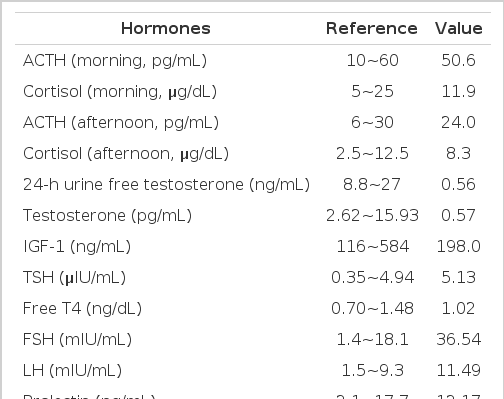The width and height of the screenshot is (504, 399).
Task: Click the morning Cortisol value 11.9
Action: click(x=458, y=91)
